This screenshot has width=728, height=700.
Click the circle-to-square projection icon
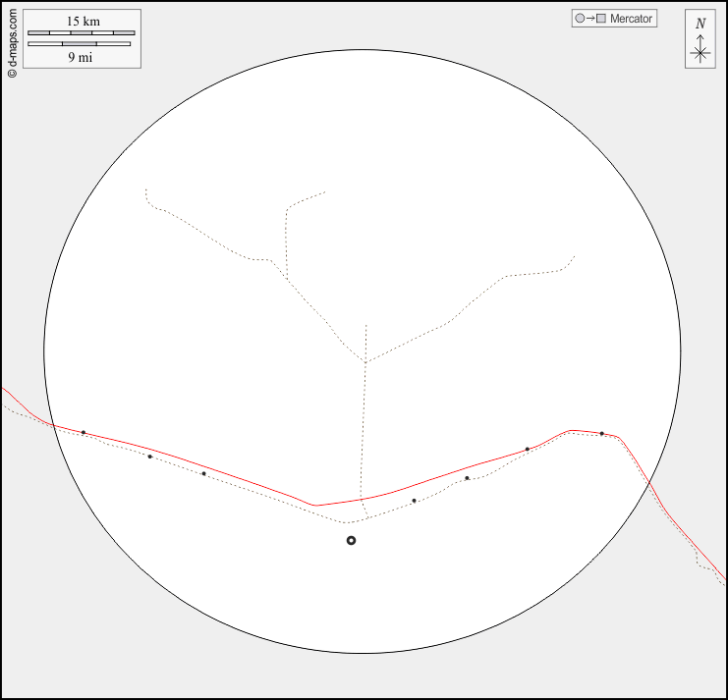point(590,19)
